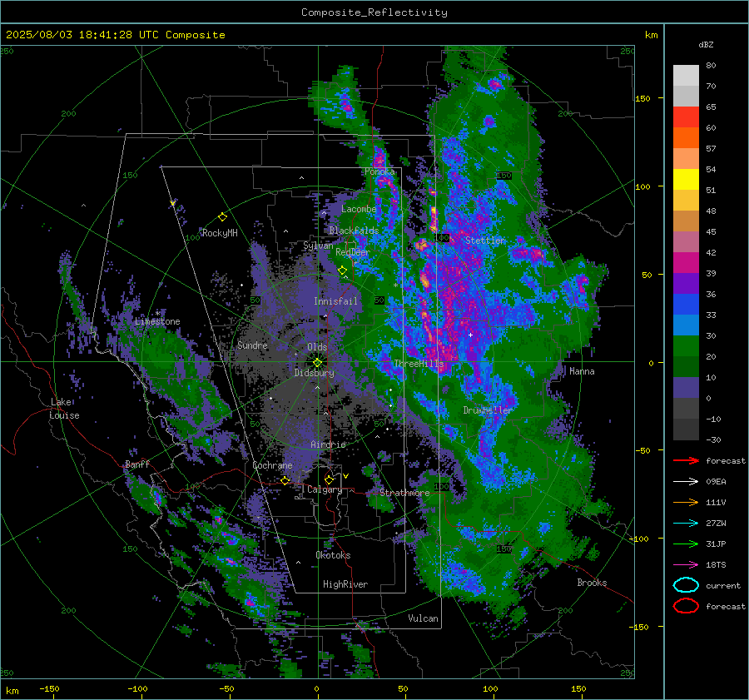Click the Airdrie city label
The width and height of the screenshot is (749, 700).
coord(328,444)
